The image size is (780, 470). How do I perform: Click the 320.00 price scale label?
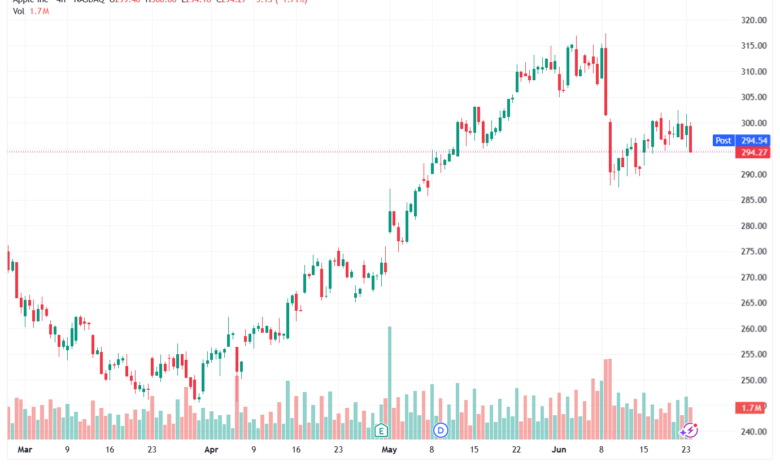[754, 20]
